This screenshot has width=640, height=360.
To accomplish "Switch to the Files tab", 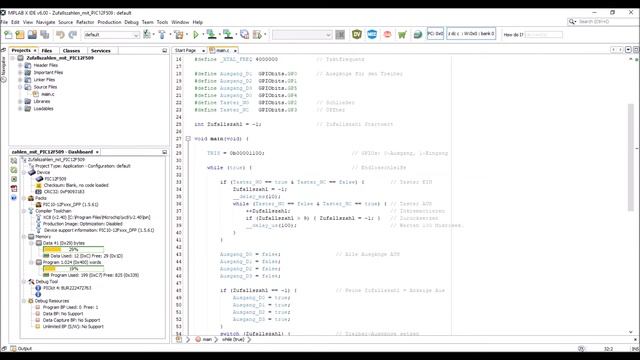I will [47, 51].
